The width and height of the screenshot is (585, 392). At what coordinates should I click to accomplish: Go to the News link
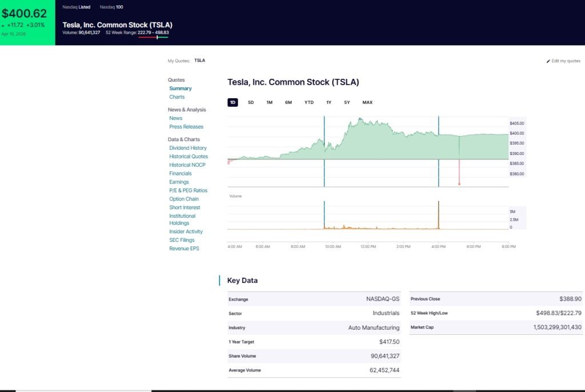(176, 118)
